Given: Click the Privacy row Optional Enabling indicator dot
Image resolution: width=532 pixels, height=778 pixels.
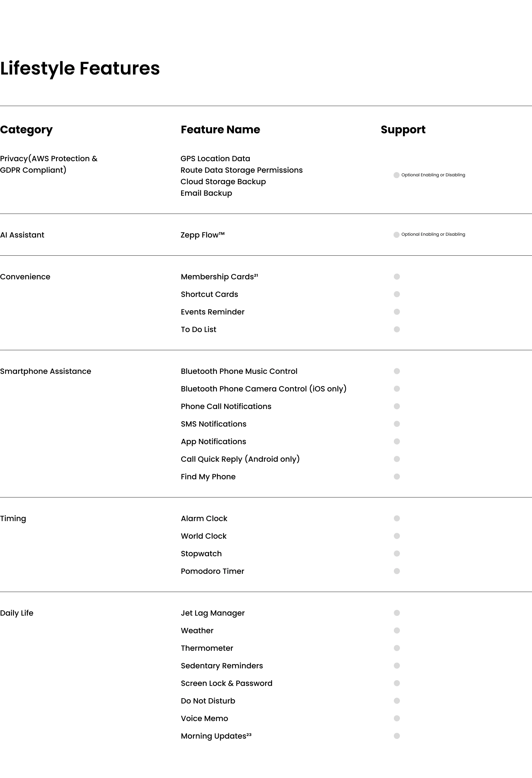Looking at the screenshot, I should pos(396,175).
